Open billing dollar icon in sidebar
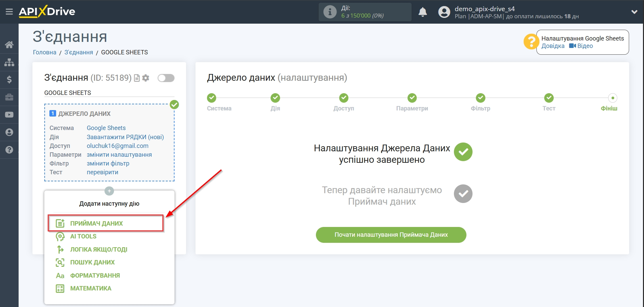Viewport: 644px width, 307px height. coord(9,80)
